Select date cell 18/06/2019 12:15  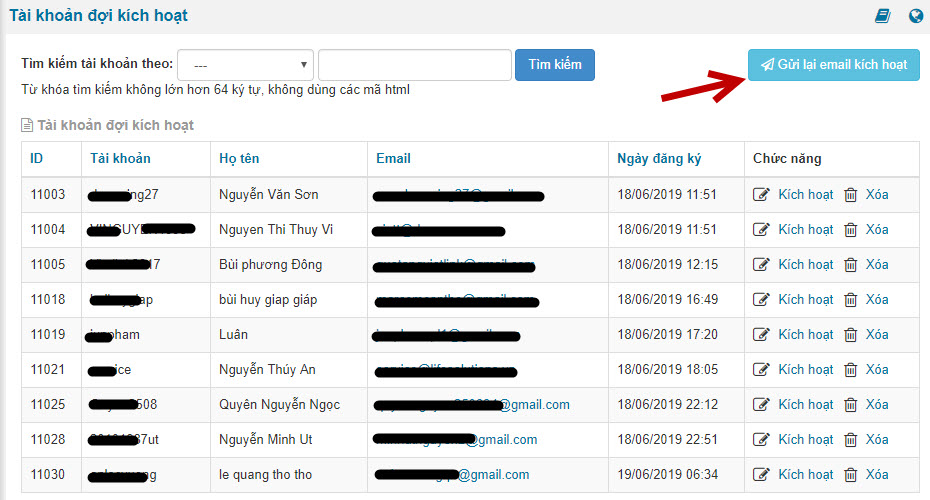click(x=667, y=265)
